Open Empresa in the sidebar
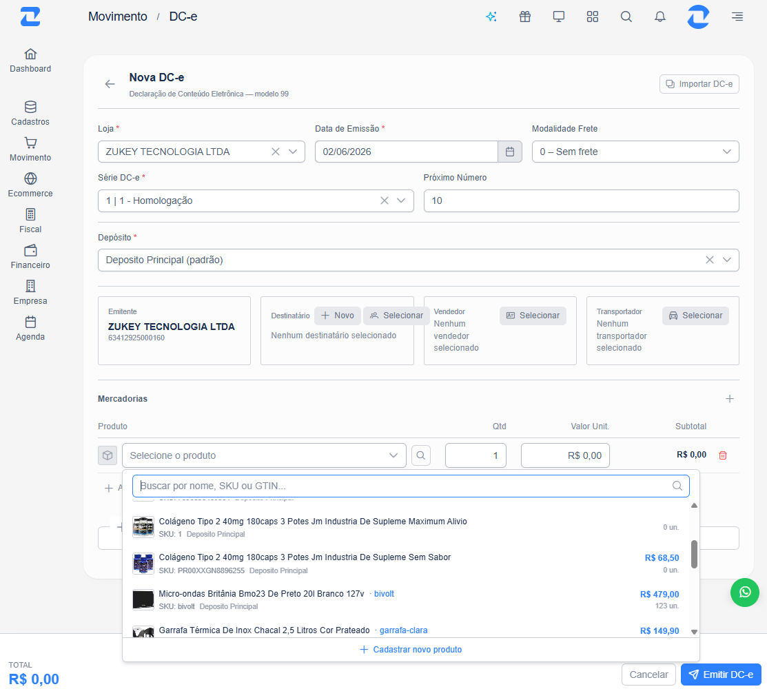This screenshot has width=767, height=700. click(x=30, y=292)
